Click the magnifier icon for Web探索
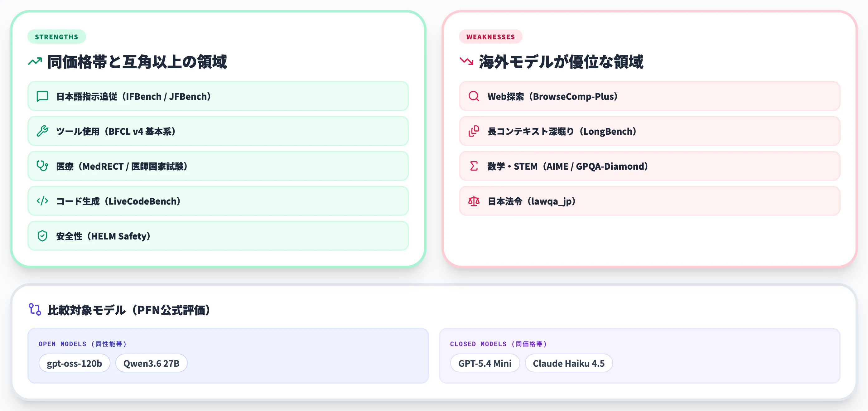 pos(474,96)
